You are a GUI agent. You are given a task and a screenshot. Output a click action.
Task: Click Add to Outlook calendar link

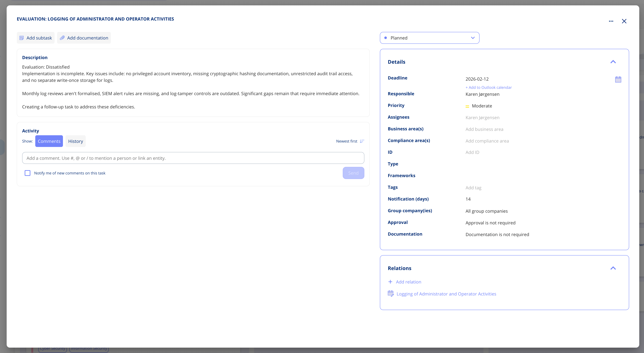489,87
